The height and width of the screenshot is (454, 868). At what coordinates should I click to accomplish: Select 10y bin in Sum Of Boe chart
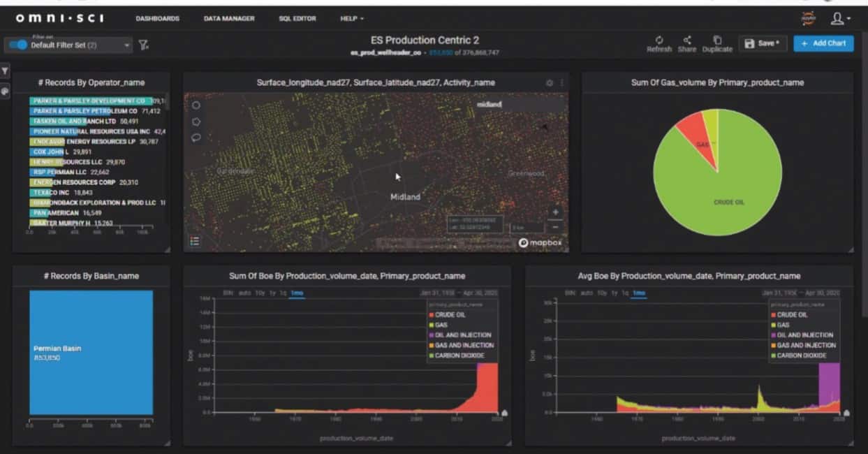tap(259, 293)
